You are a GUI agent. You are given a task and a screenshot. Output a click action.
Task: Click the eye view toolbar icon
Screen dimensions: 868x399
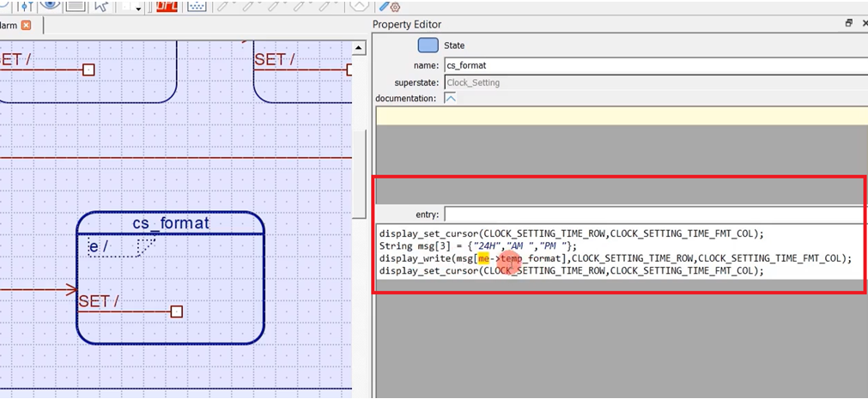[x=50, y=5]
